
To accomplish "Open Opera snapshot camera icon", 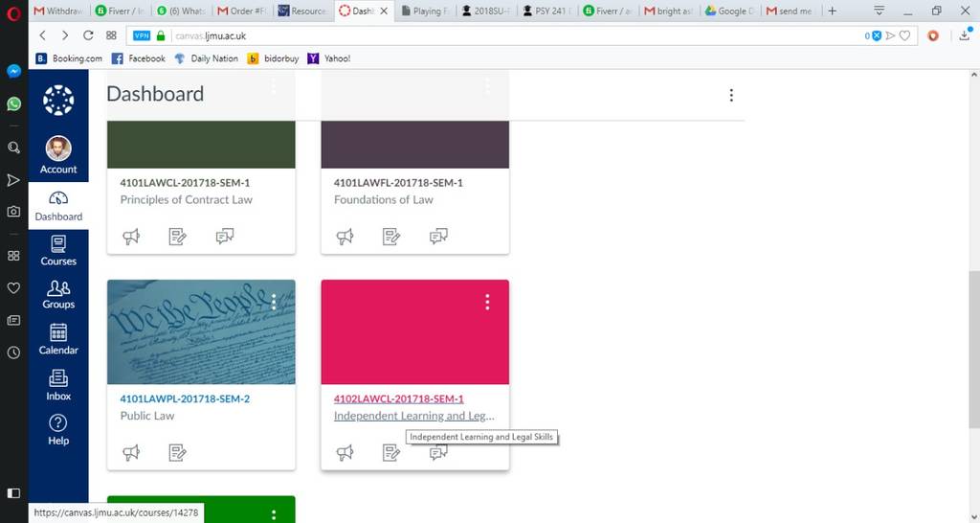I will (13, 212).
